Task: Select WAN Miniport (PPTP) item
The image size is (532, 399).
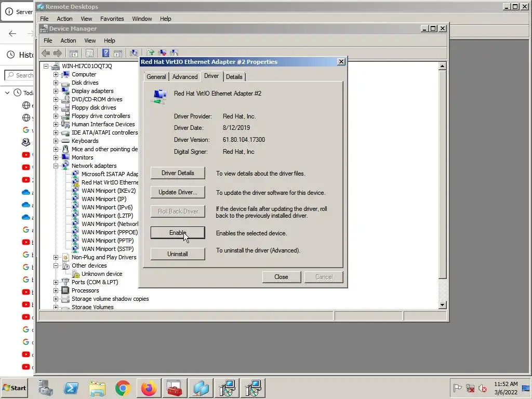Action: point(108,241)
